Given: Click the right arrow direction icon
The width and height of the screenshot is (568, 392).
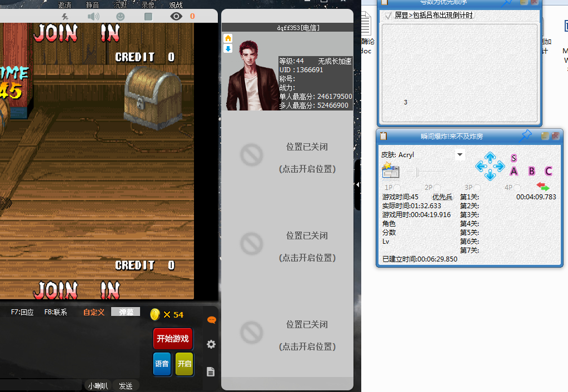Looking at the screenshot, I should click(x=500, y=166).
